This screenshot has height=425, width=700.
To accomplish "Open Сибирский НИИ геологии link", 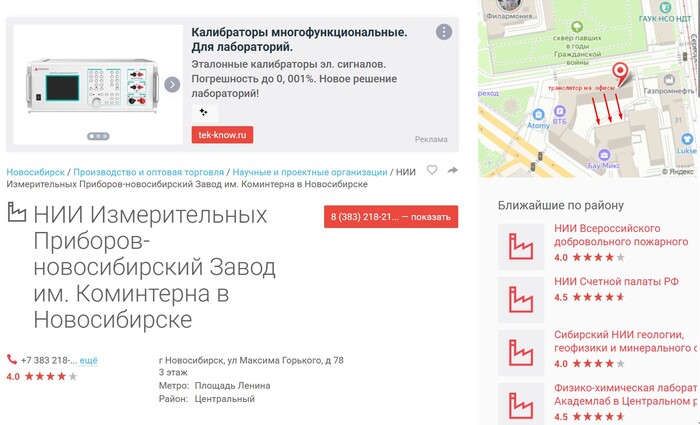I will 625,341.
